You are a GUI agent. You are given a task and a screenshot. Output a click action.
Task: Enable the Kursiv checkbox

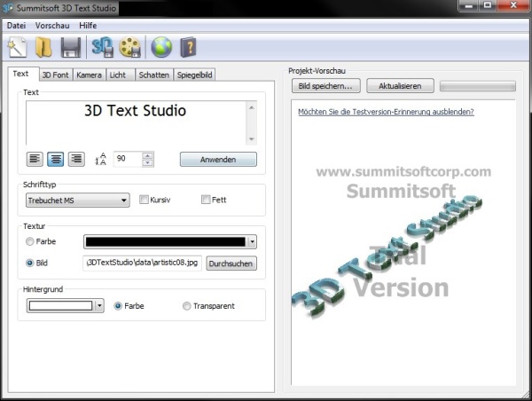point(144,200)
